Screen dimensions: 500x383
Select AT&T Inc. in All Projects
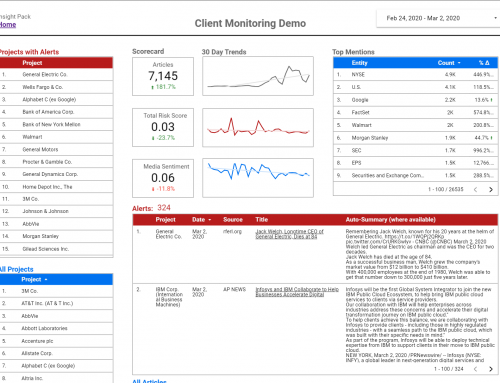point(56,303)
